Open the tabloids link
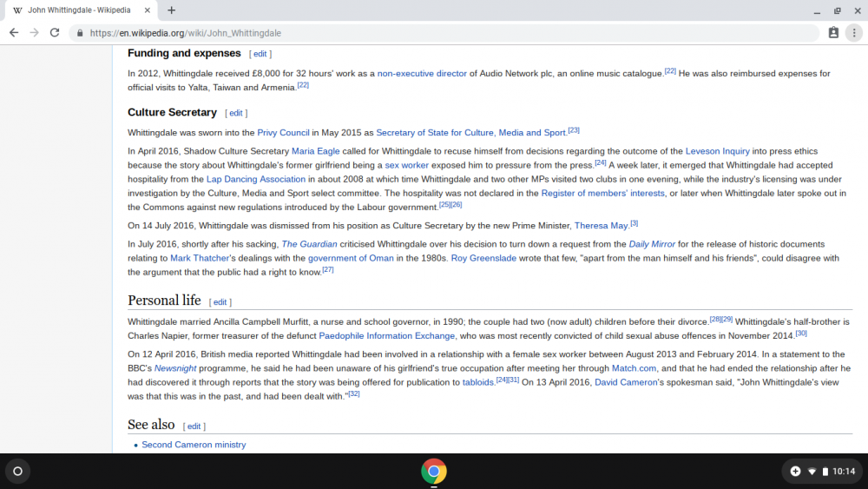Viewport: 868px width, 489px height. 478,383
